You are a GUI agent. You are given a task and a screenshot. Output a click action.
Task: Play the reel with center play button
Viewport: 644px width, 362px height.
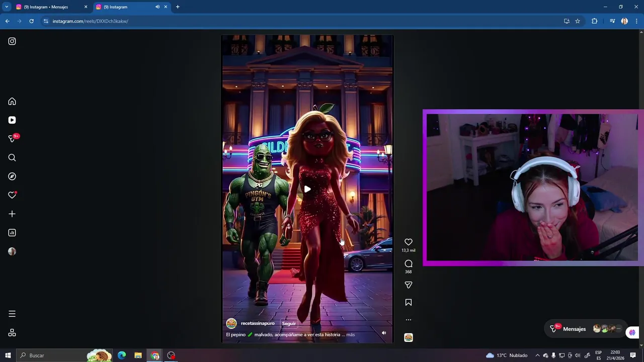(x=307, y=189)
